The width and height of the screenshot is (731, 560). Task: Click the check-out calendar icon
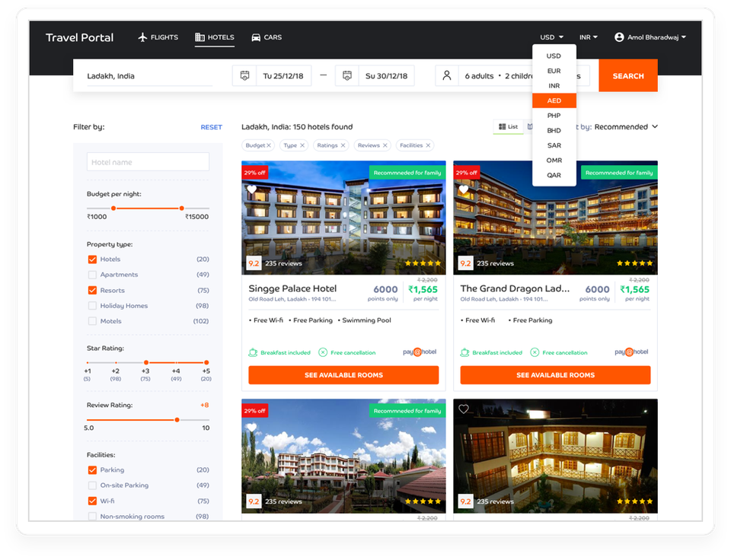347,76
